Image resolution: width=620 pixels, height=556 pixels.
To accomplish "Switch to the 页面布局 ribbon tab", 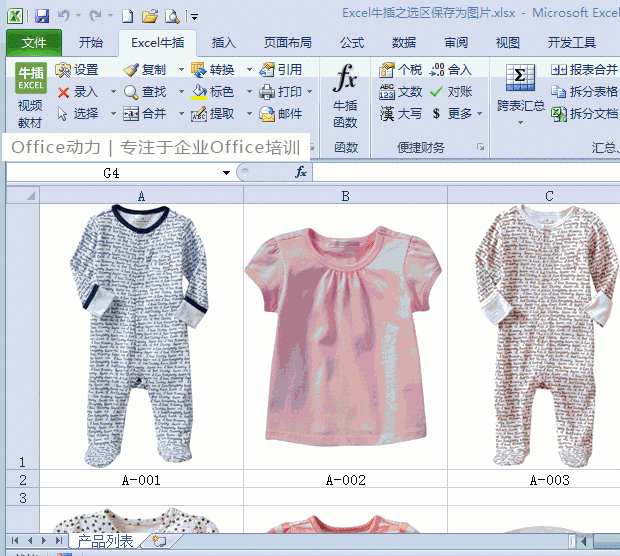I will tap(287, 42).
